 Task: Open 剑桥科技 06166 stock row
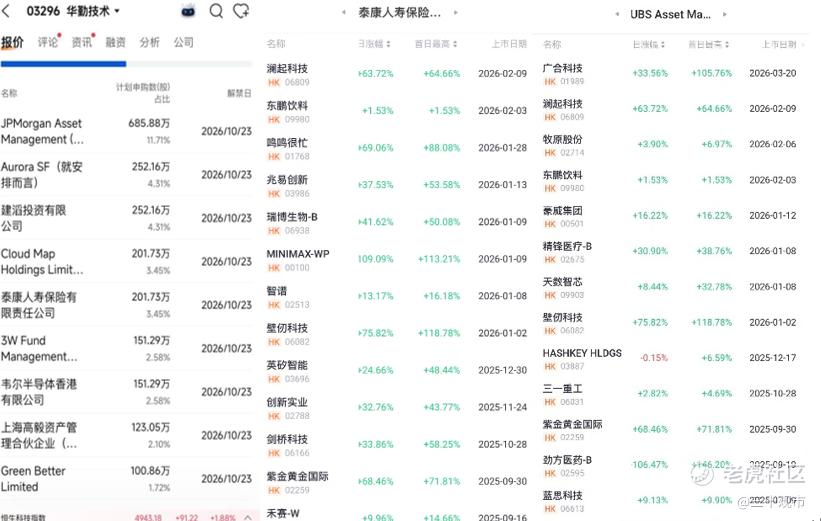click(396, 446)
